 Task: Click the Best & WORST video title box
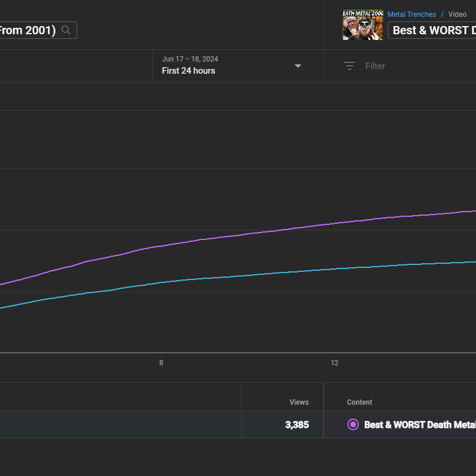(432, 30)
